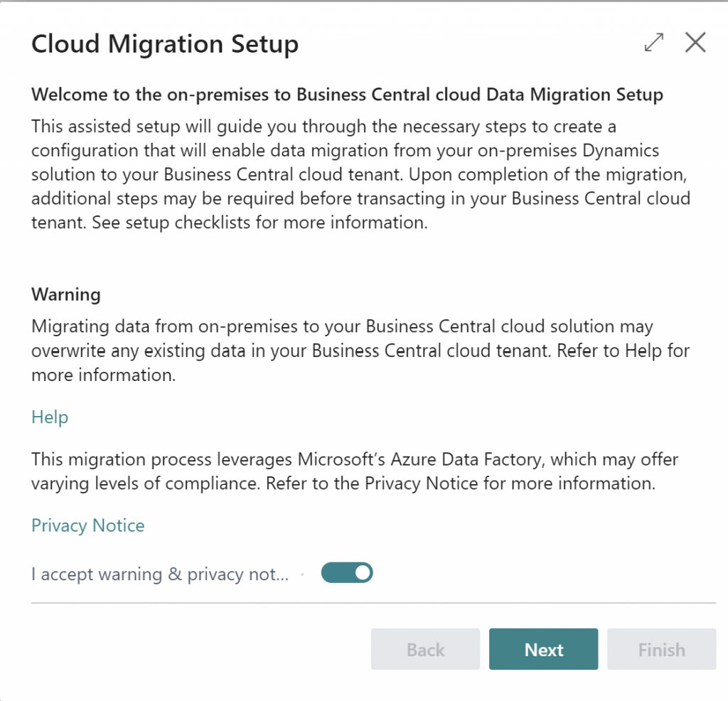Click the Warning section heading

point(66,294)
